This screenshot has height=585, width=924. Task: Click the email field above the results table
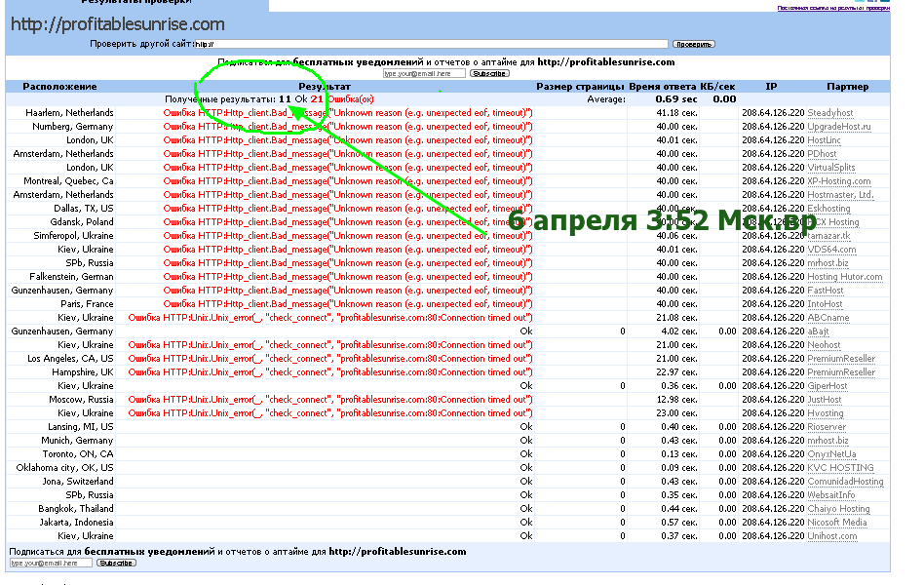pyautogui.click(x=424, y=73)
